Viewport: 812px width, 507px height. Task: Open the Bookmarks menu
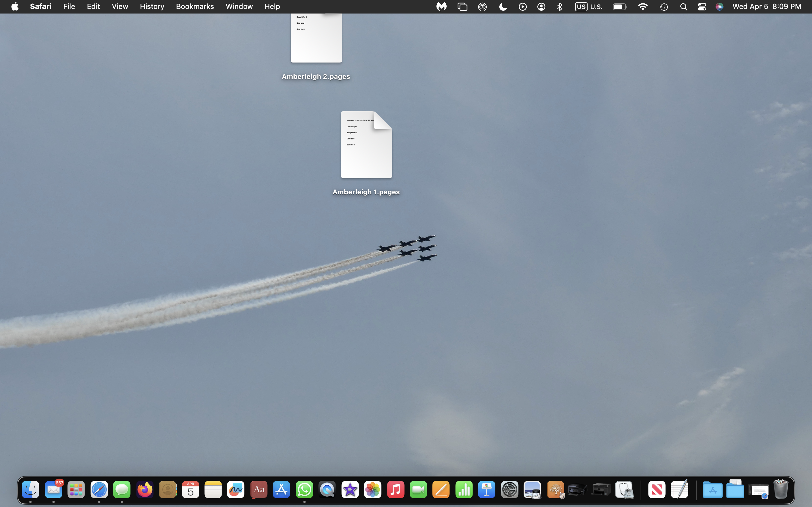[195, 7]
